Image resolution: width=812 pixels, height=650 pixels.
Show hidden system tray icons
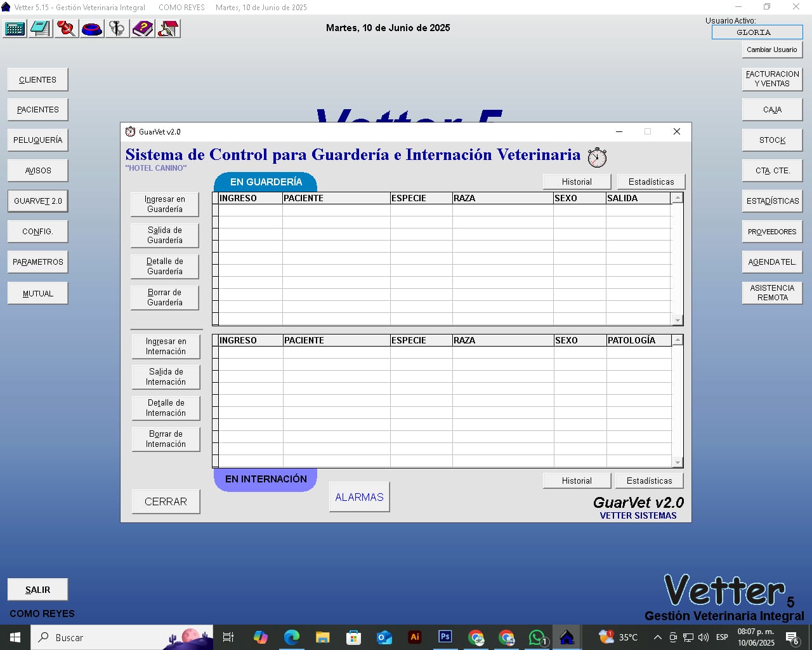coord(657,637)
